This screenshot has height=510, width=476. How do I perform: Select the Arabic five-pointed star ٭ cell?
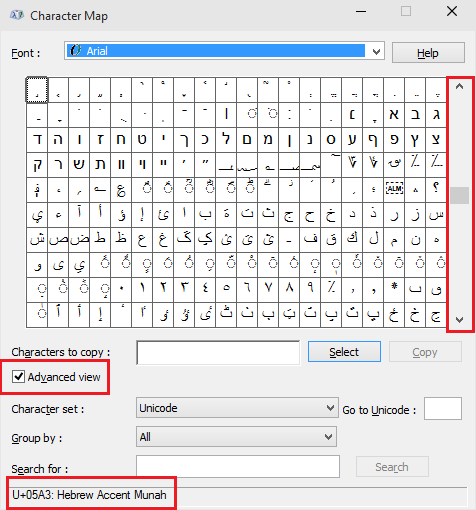394,290
